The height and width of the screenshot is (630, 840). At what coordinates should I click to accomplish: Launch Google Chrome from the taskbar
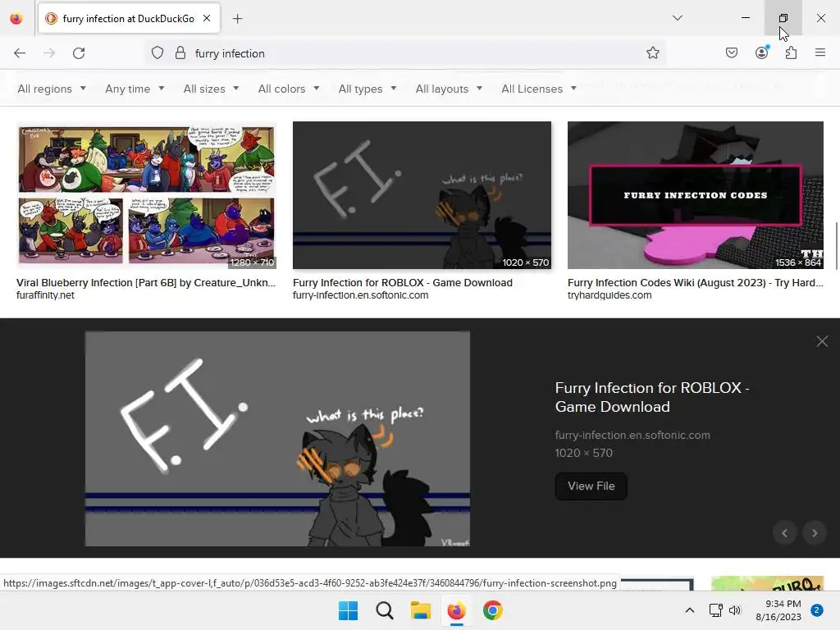[x=493, y=610]
